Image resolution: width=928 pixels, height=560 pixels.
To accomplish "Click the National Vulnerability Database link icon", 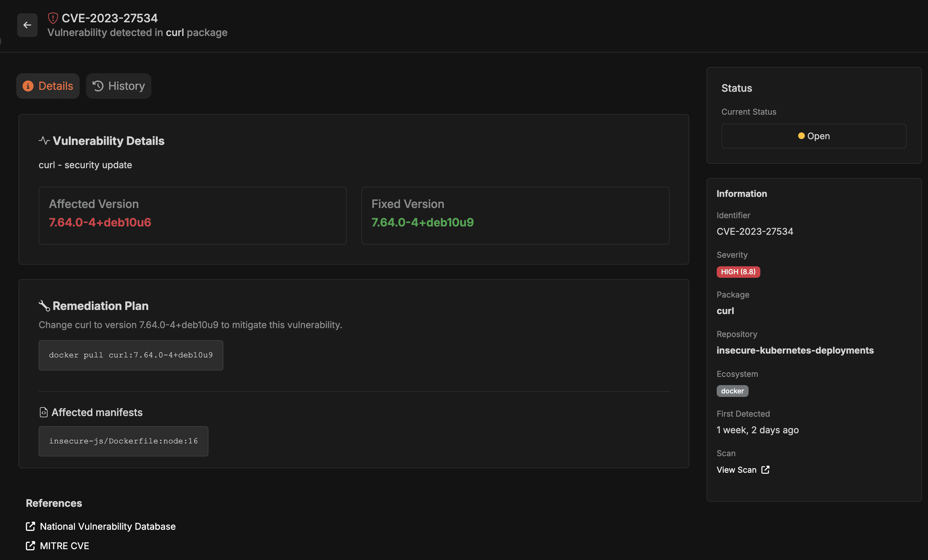I will [x=30, y=527].
